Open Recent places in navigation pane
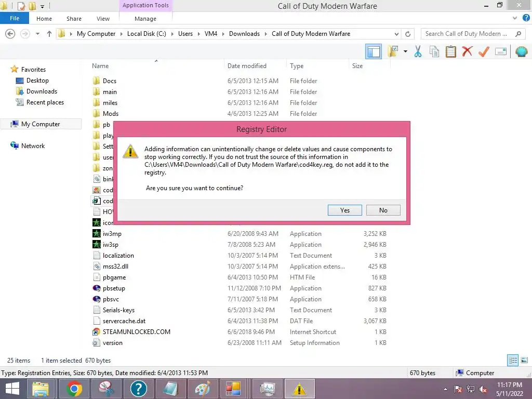Viewport: 532px width, 399px height. click(45, 102)
